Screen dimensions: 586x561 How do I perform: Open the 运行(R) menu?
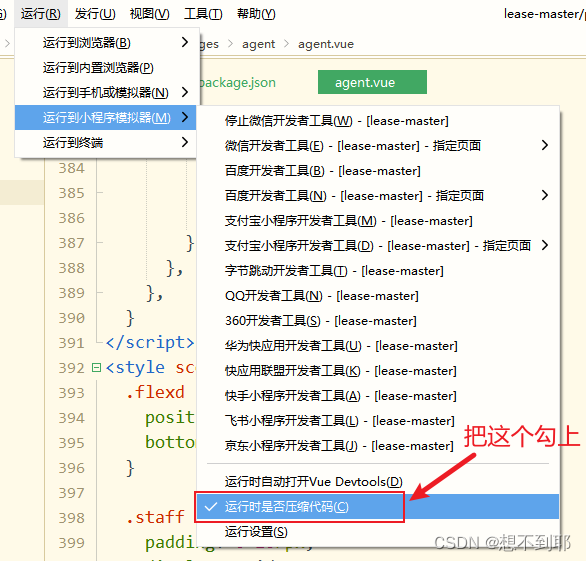(41, 14)
